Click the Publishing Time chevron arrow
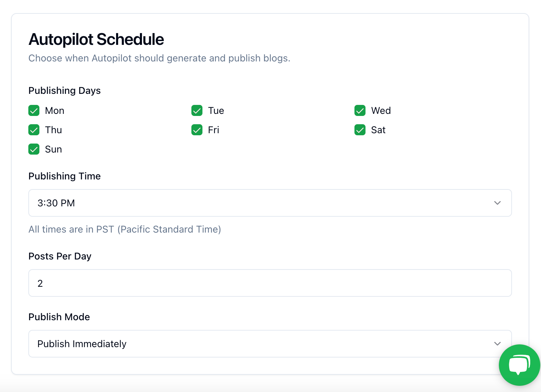Image resolution: width=541 pixels, height=392 pixels. coord(497,203)
